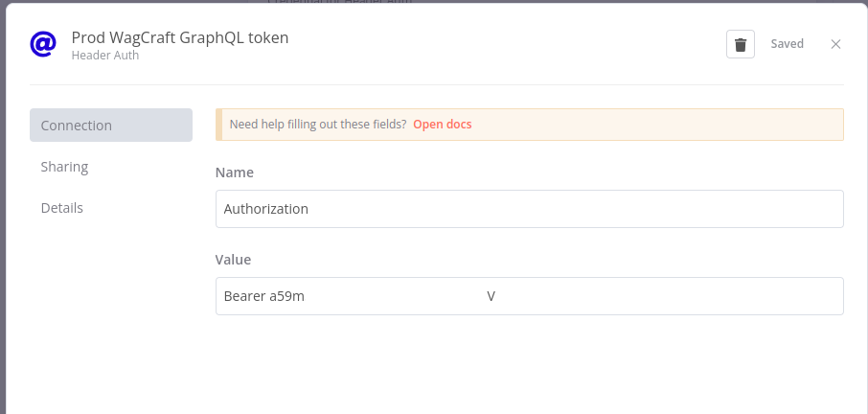Switch to the Connection tab
The height and width of the screenshot is (414, 868).
click(x=111, y=126)
